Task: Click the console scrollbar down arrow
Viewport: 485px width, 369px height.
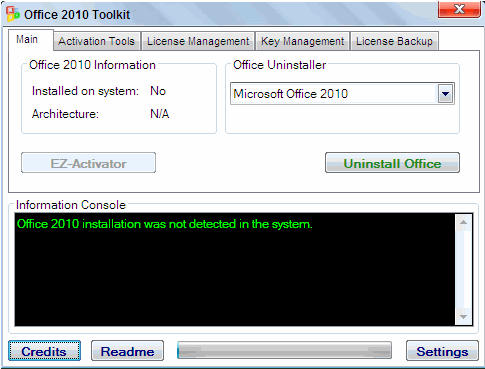Action: click(463, 317)
